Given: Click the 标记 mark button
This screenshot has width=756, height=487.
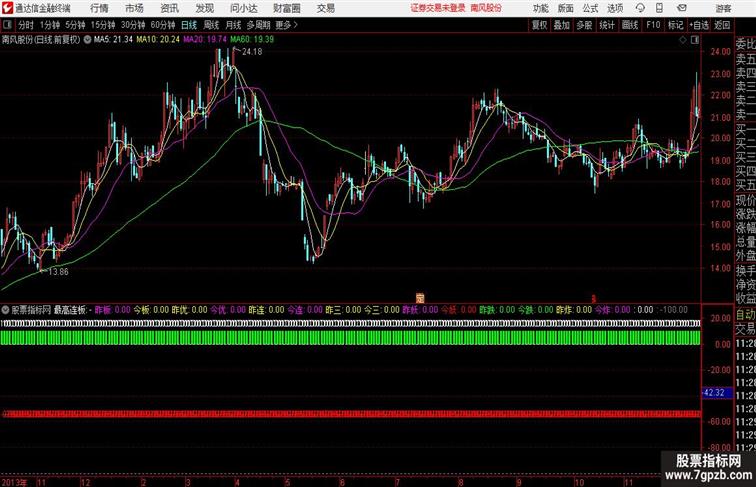Looking at the screenshot, I should point(675,25).
